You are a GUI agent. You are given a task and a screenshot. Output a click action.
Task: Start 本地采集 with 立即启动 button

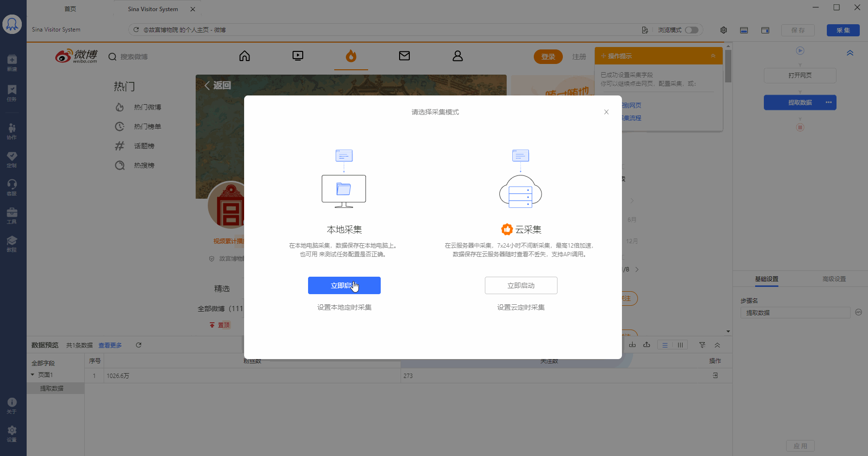tap(344, 285)
